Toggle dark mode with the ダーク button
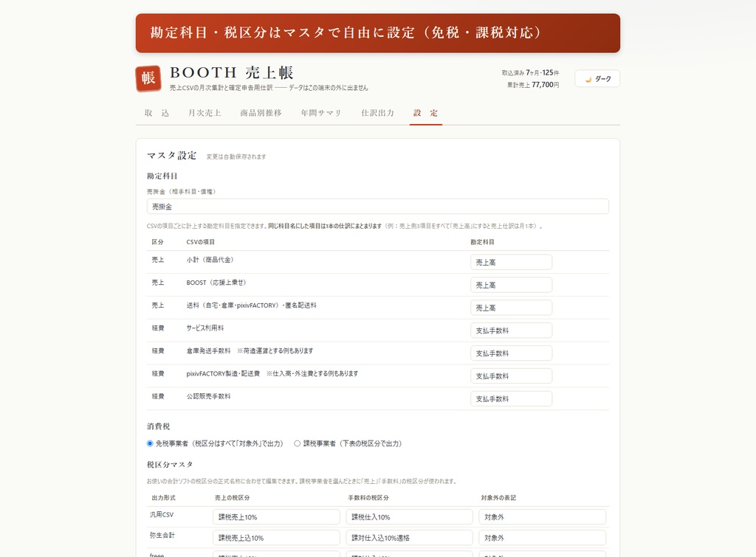This screenshot has width=756, height=557. pyautogui.click(x=597, y=78)
